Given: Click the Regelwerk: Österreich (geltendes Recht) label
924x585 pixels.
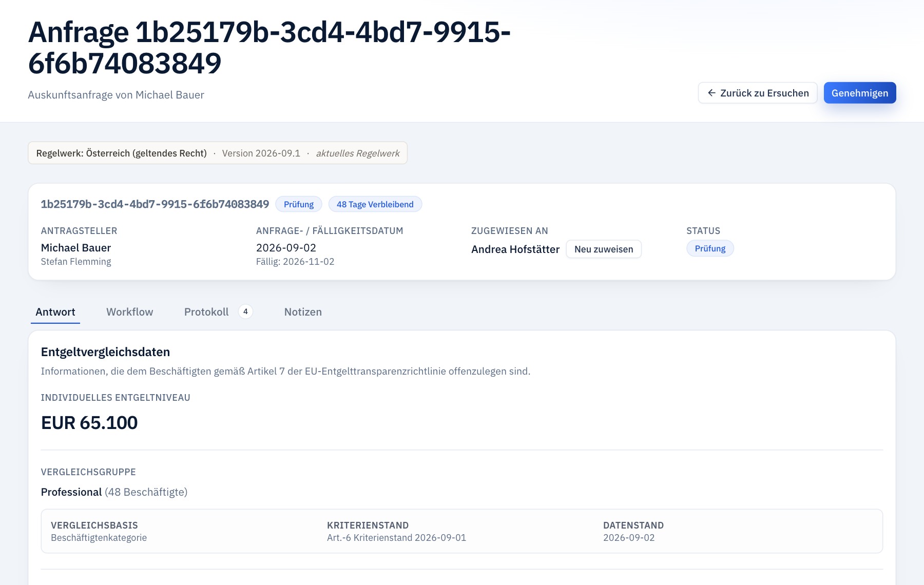Looking at the screenshot, I should pyautogui.click(x=122, y=153).
